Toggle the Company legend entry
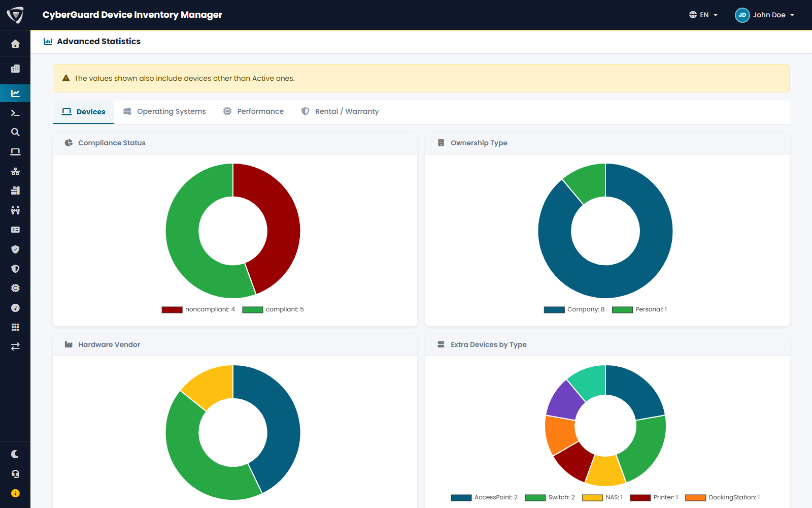Screen dimensions: 812x508 574,309
